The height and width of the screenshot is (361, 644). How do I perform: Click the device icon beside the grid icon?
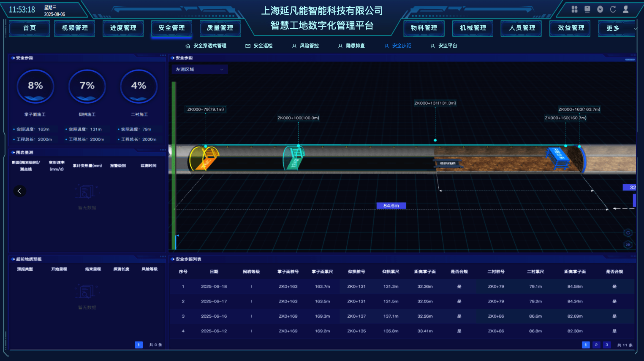tap(587, 9)
